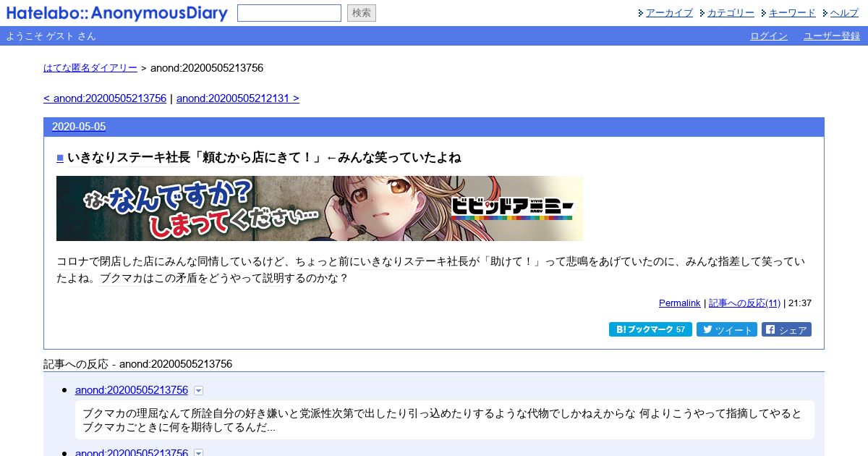Viewport: 868px width, 456px height.
Task: Open the Hatelabo AnonymousDiary logo
Action: tap(116, 13)
